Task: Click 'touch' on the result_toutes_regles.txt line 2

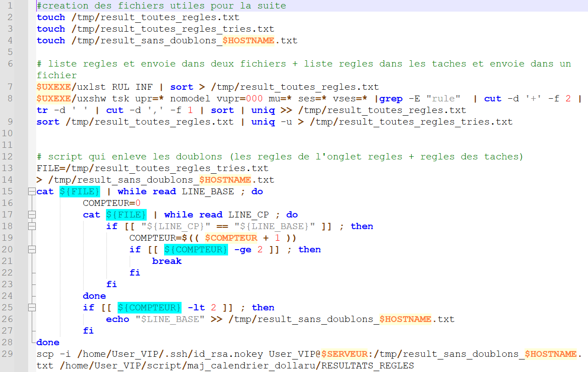Action: click(x=51, y=17)
